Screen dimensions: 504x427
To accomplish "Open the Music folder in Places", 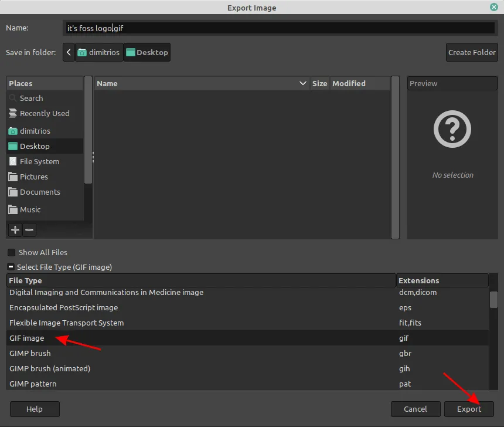I will (x=30, y=210).
